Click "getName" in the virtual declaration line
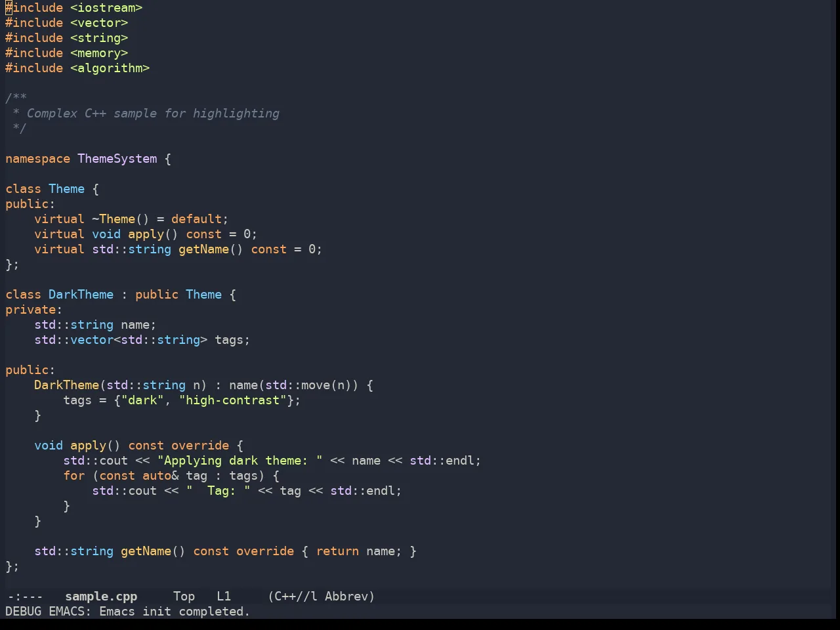This screenshot has width=840, height=630. pyautogui.click(x=203, y=249)
